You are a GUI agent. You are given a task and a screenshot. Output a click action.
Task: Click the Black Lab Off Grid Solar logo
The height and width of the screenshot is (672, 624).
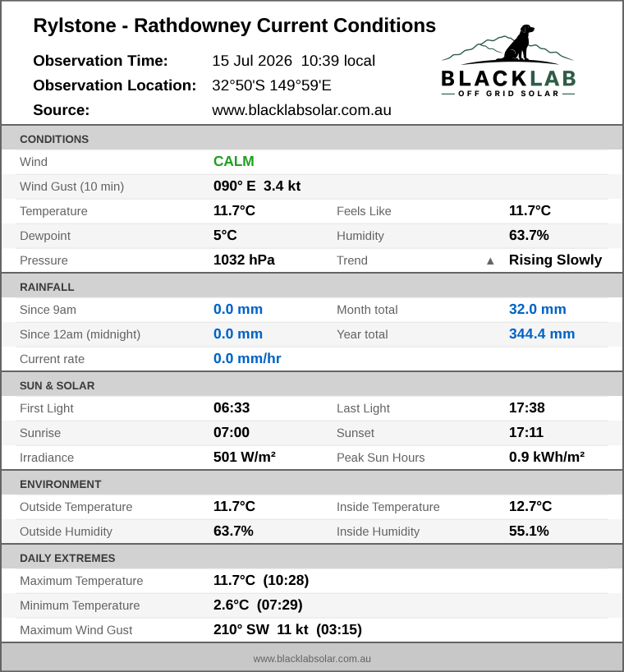tap(508, 61)
